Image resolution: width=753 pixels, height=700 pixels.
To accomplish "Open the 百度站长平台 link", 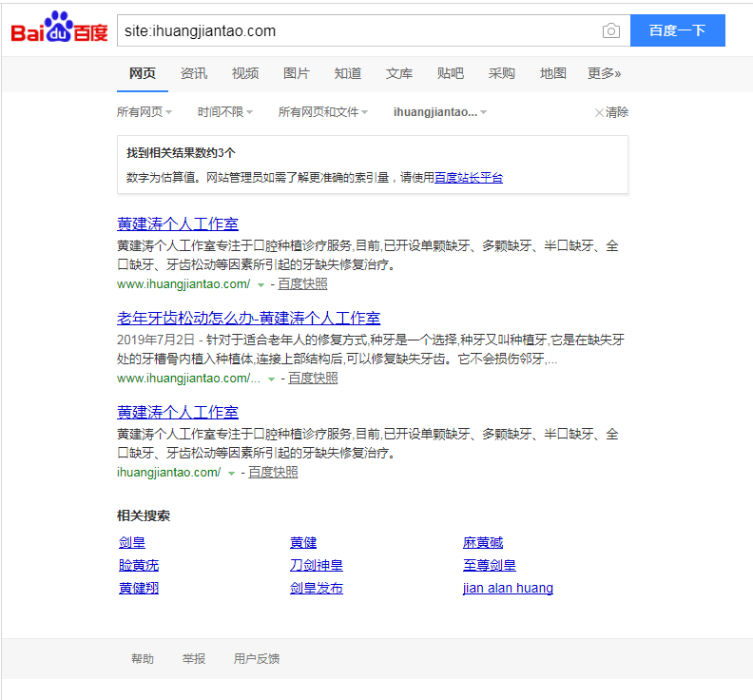I will [x=469, y=178].
